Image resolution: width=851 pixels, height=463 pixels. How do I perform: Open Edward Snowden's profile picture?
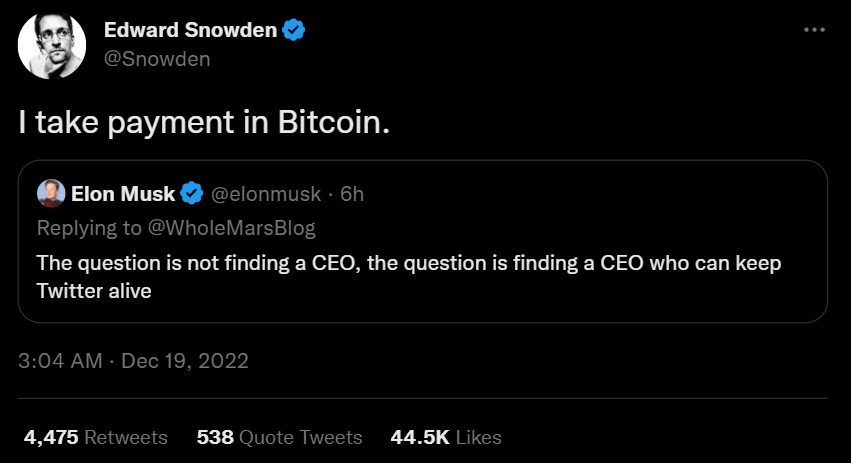(x=52, y=46)
